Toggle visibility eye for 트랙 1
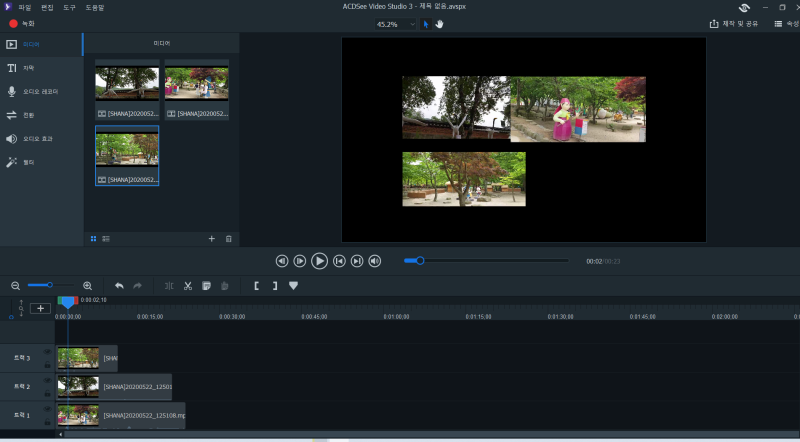 click(47, 409)
